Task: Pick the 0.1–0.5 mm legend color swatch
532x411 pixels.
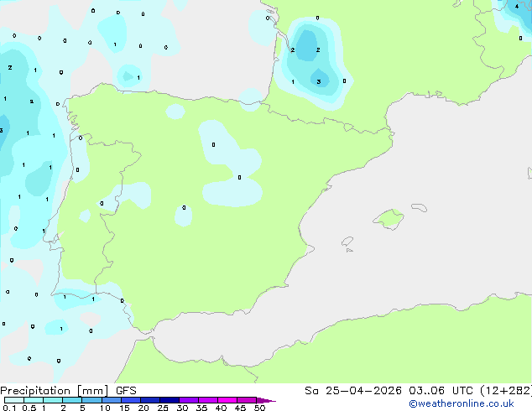Action: click(x=14, y=400)
